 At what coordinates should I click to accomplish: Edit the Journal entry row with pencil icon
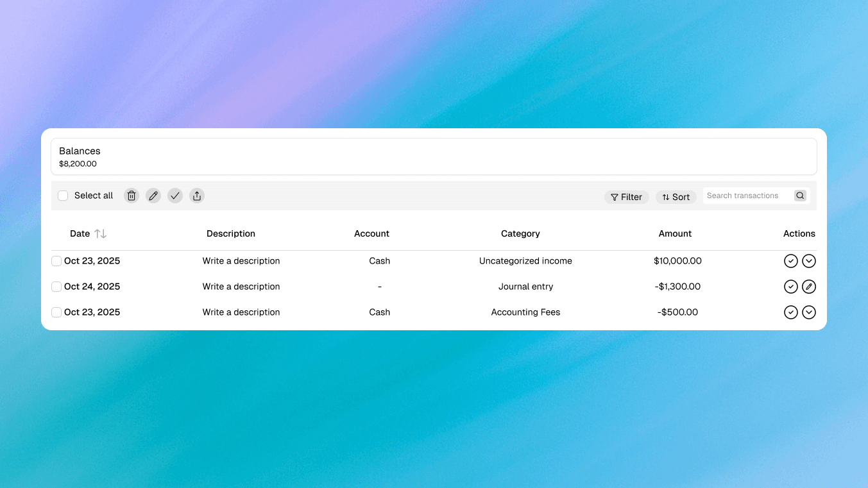coord(809,287)
